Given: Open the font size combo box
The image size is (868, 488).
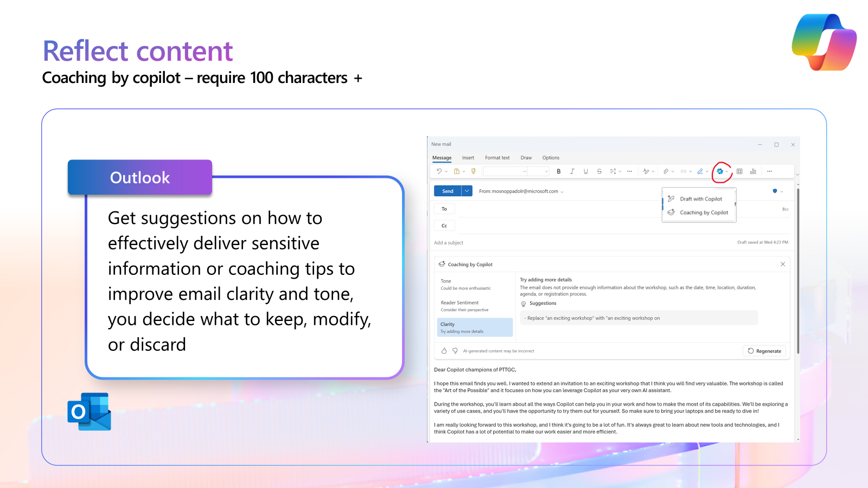Looking at the screenshot, I should pyautogui.click(x=539, y=171).
